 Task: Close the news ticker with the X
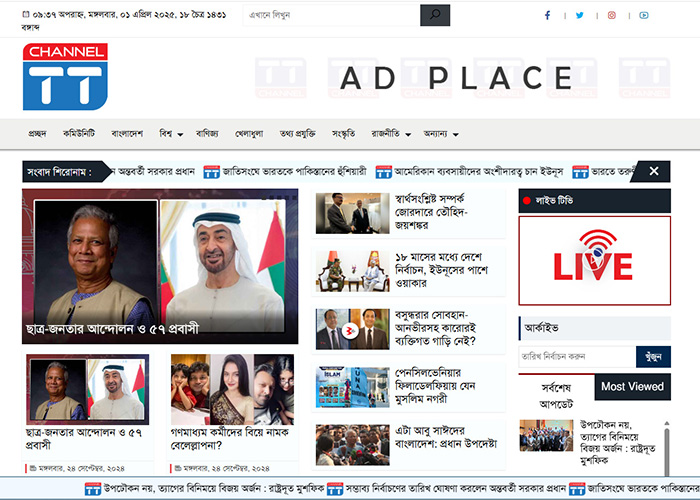(653, 171)
